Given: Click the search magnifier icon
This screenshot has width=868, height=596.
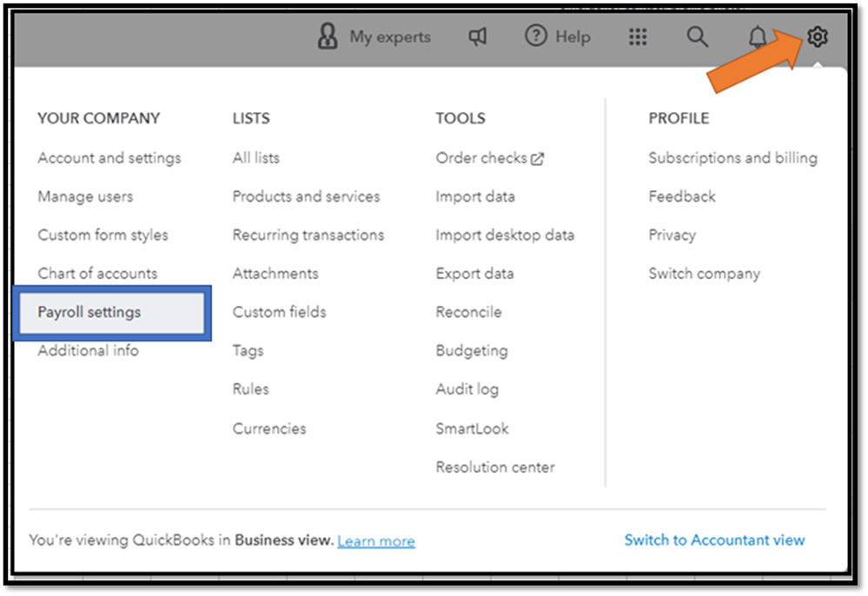Looking at the screenshot, I should 697,36.
